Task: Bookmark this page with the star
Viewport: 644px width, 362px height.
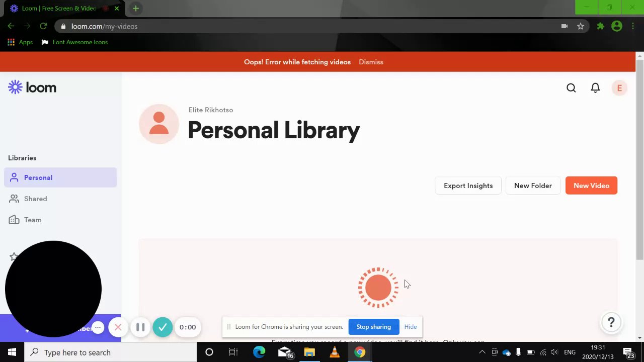Action: pyautogui.click(x=581, y=26)
